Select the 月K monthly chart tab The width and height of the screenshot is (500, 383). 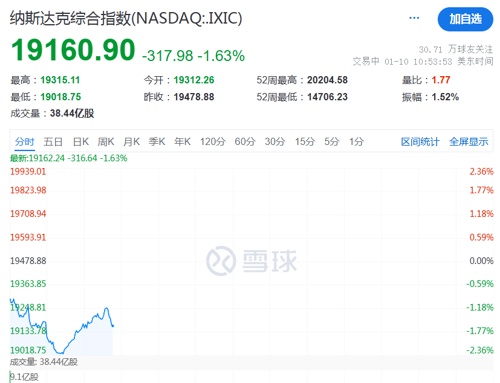coord(131,142)
